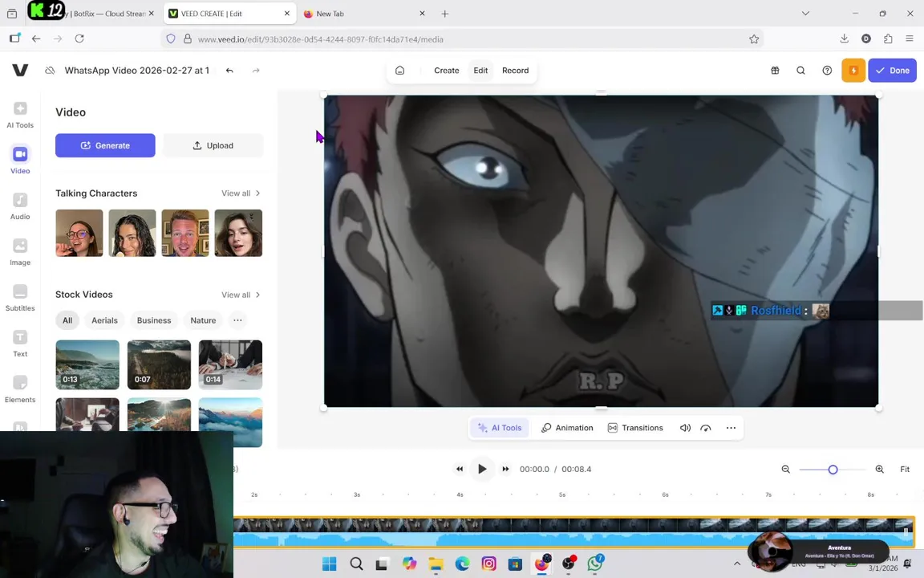Image resolution: width=924 pixels, height=578 pixels.
Task: Open the Elements sidebar panel
Action: [x=20, y=389]
